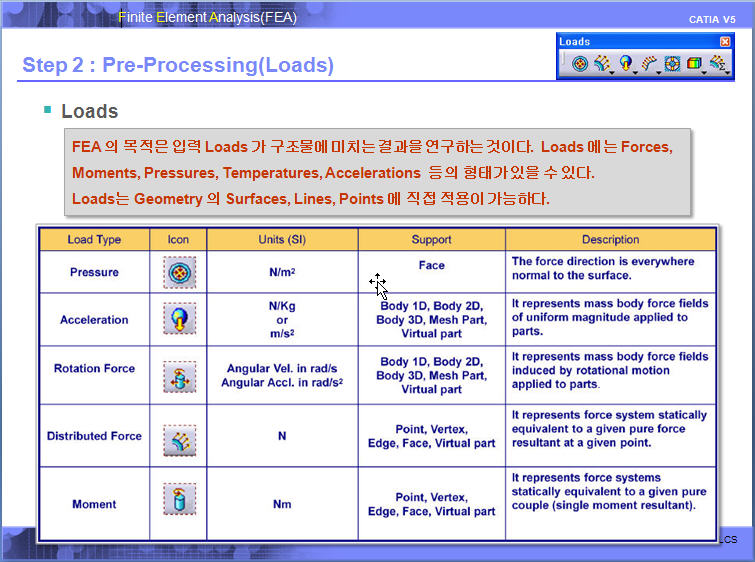Click the Acceleration icon in the table
Image resolution: width=755 pixels, height=562 pixels.
pos(179,320)
